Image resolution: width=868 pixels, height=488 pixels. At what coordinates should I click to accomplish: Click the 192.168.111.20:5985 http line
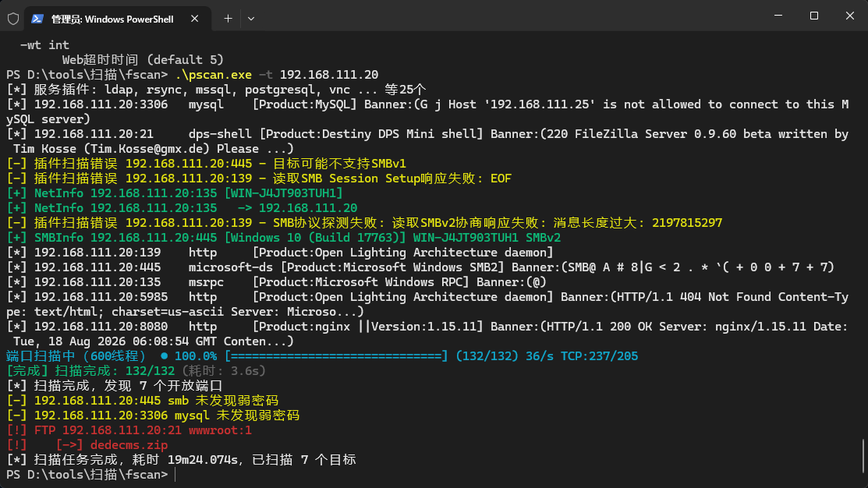click(x=427, y=304)
